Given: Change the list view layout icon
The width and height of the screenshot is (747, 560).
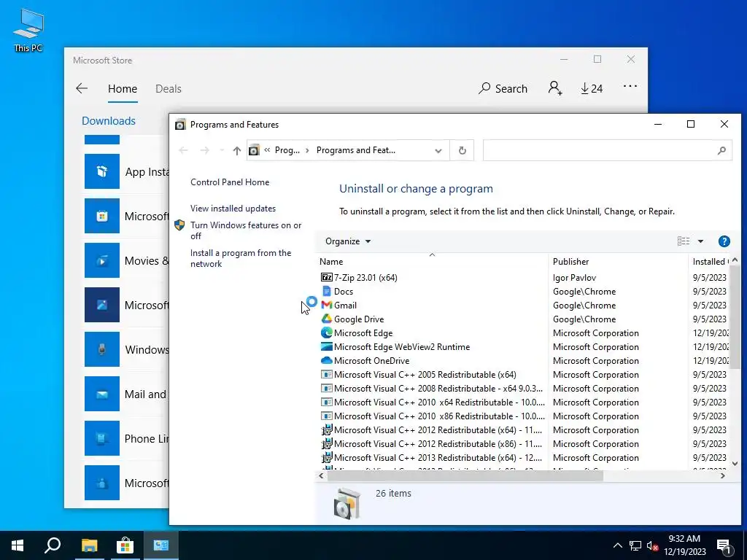Looking at the screenshot, I should [x=683, y=241].
